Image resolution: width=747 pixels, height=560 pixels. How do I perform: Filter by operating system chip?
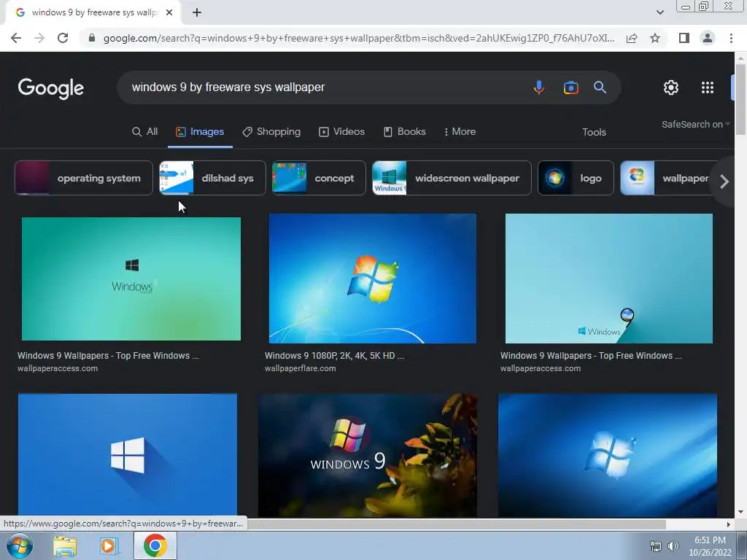84,178
